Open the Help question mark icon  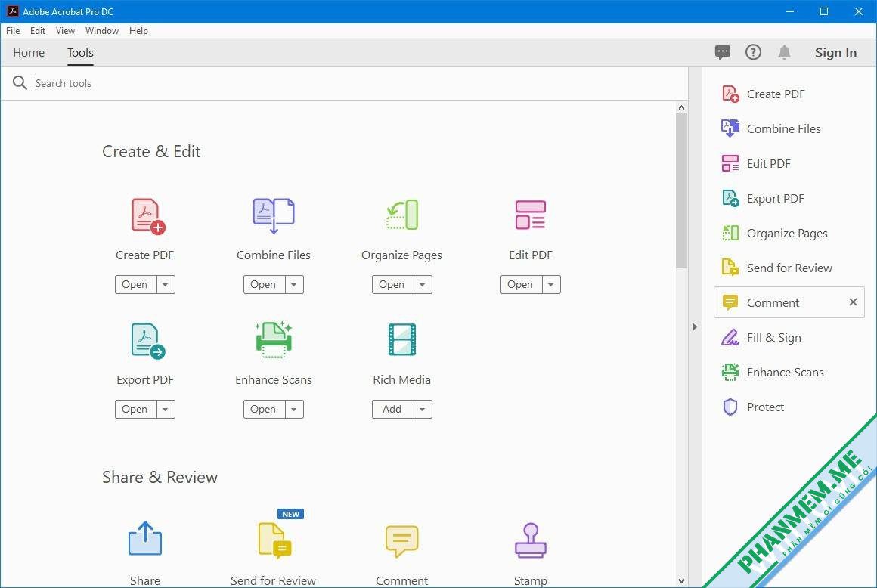tap(754, 53)
